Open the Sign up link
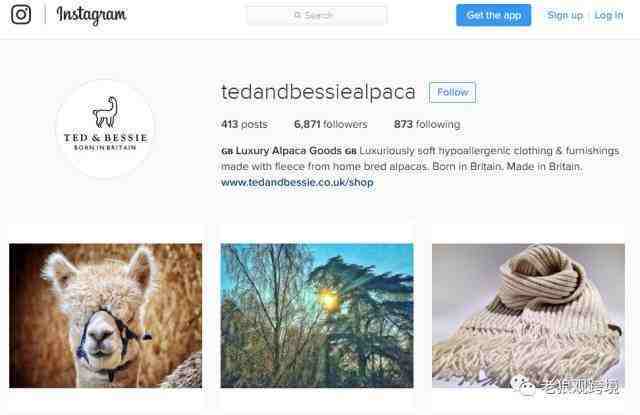The height and width of the screenshot is (415, 640). [565, 15]
